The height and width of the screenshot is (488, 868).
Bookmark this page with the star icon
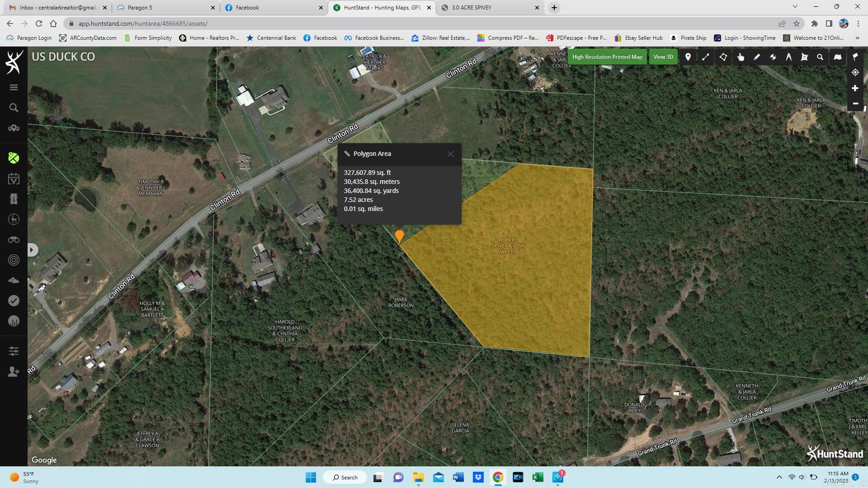tap(797, 23)
